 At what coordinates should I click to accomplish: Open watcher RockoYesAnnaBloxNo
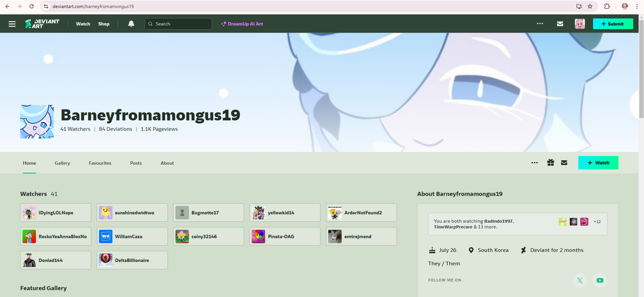click(56, 236)
